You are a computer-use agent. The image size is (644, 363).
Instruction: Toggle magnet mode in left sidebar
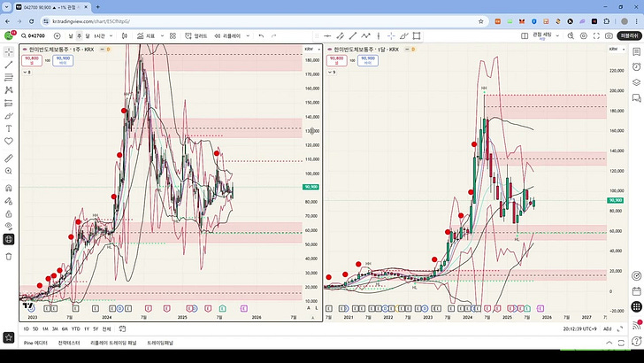(9, 189)
